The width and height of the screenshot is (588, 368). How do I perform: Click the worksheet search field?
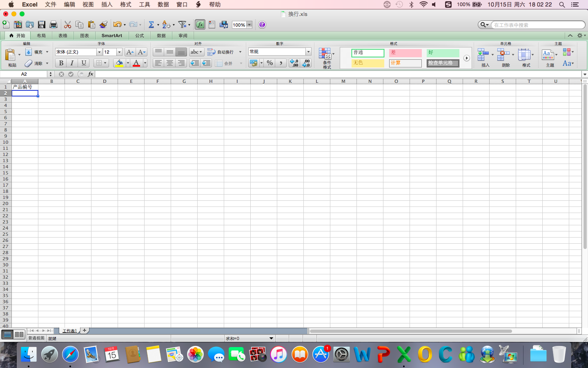pos(537,25)
